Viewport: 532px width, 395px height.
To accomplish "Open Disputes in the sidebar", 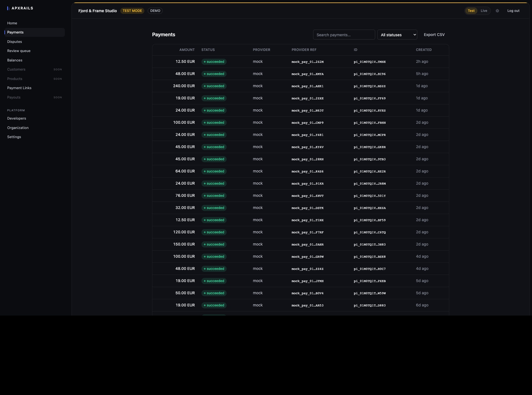I will pos(14,42).
